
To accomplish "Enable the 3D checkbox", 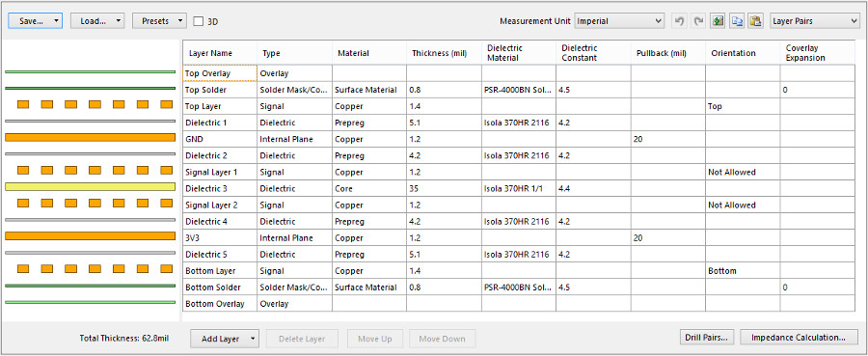I will [x=198, y=21].
